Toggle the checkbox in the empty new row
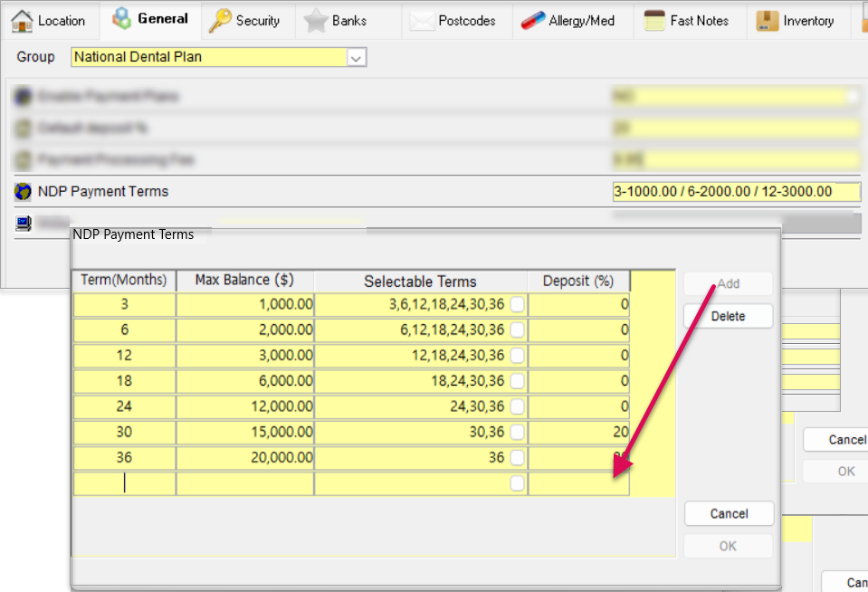 [x=517, y=483]
